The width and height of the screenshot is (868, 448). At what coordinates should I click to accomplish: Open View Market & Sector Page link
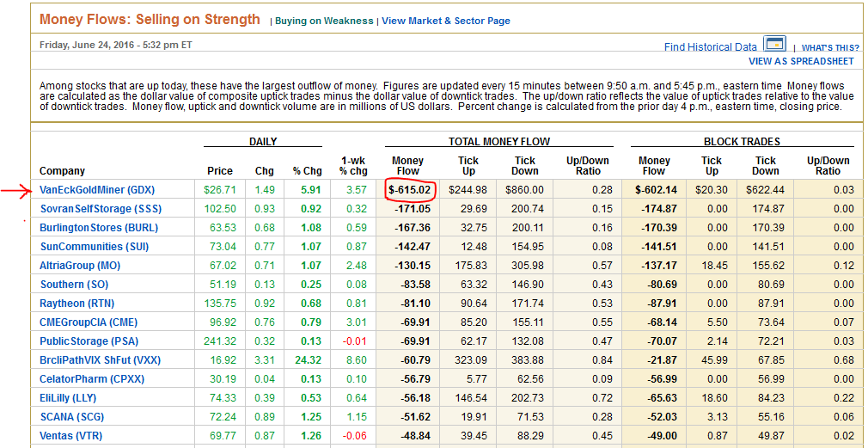445,21
